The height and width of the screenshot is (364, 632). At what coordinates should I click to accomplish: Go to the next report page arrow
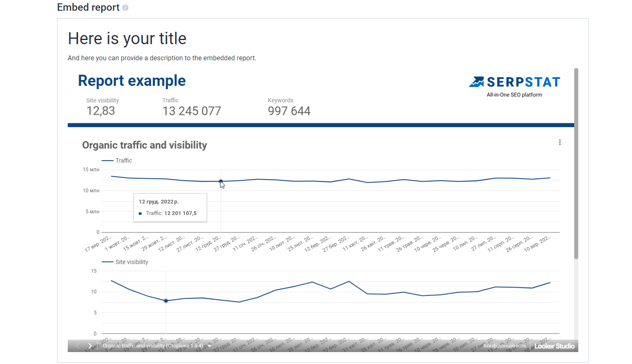90,346
